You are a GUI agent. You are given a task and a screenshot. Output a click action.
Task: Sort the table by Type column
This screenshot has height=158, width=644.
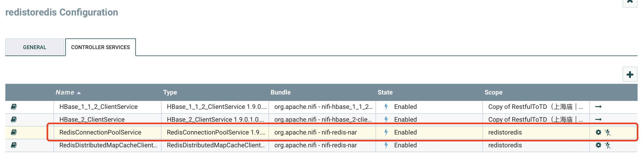170,92
